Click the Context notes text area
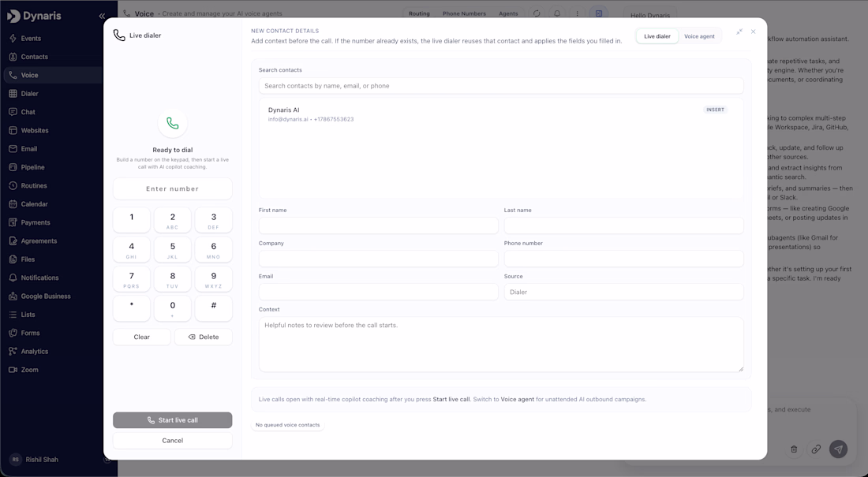 point(501,345)
